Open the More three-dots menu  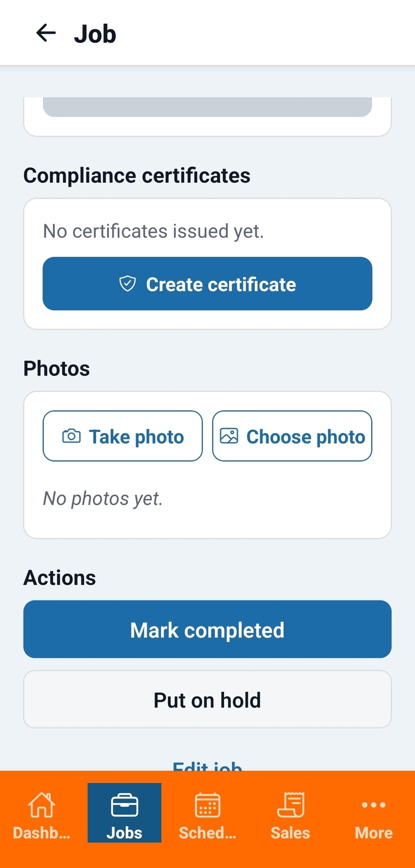point(374,805)
